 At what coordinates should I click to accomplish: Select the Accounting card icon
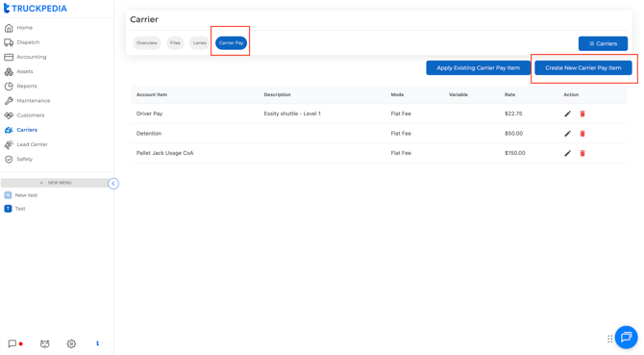pyautogui.click(x=9, y=57)
